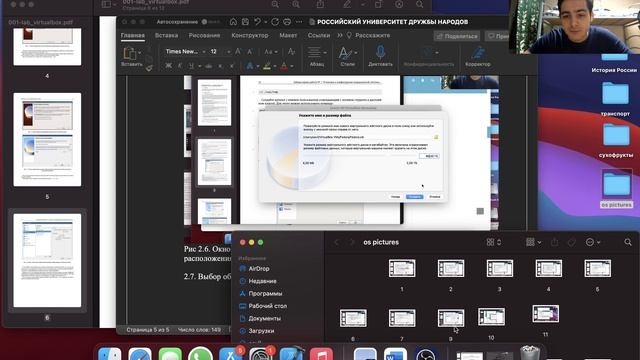This screenshot has height=360, width=640.
Task: Select Программы in Finder sidebar
Action: click(265, 293)
